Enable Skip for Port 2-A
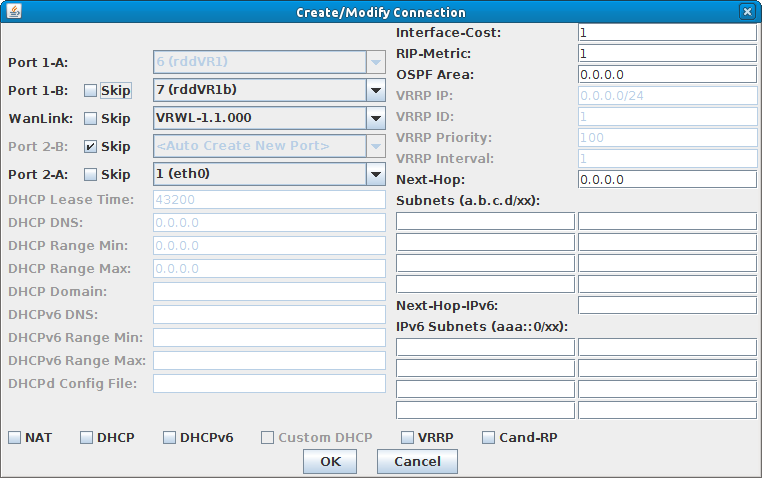The height and width of the screenshot is (478, 762). pos(90,174)
